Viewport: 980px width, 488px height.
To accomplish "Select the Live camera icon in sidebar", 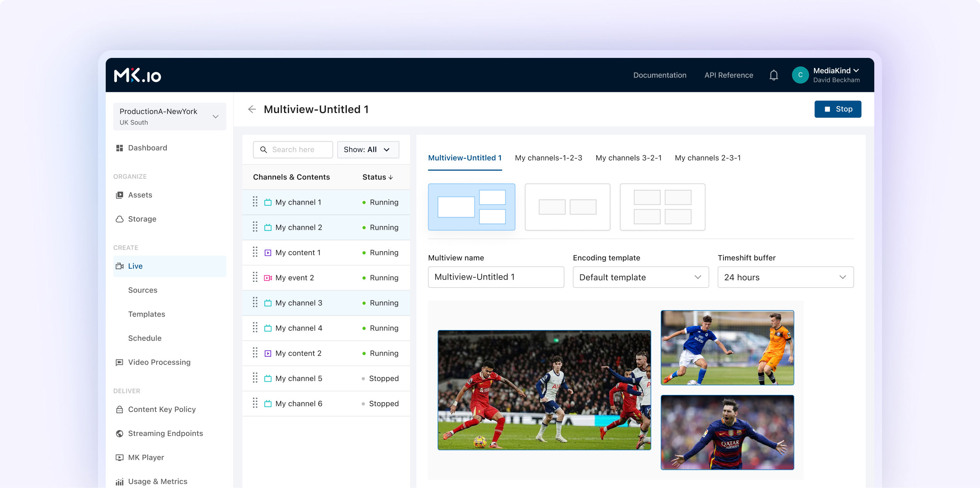I will point(120,266).
